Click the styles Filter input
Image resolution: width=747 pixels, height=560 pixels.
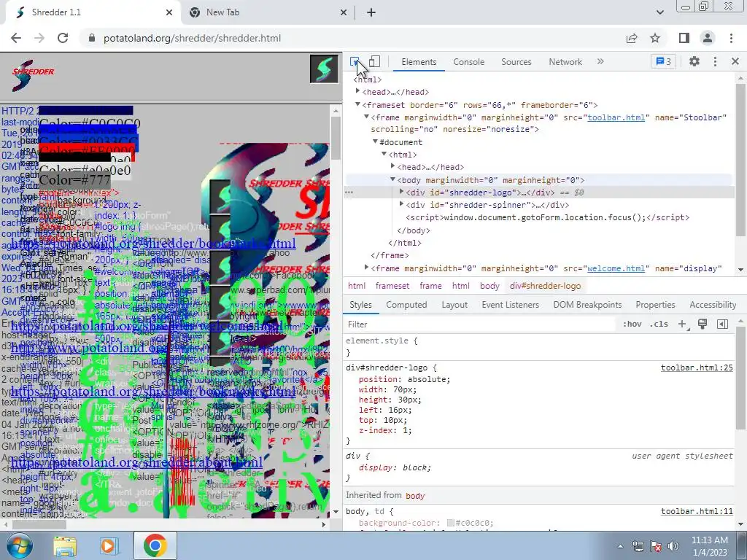point(480,324)
